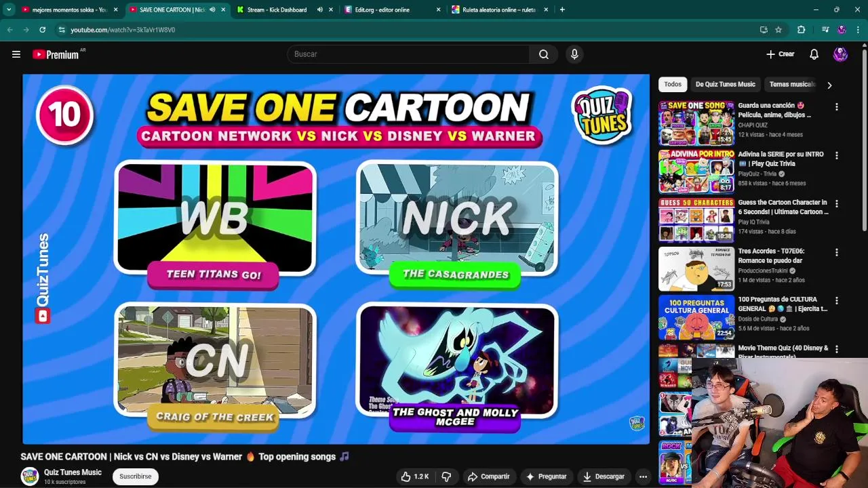Image resolution: width=868 pixels, height=488 pixels.
Task: Open the Chrome three-dot menu
Action: (858, 30)
